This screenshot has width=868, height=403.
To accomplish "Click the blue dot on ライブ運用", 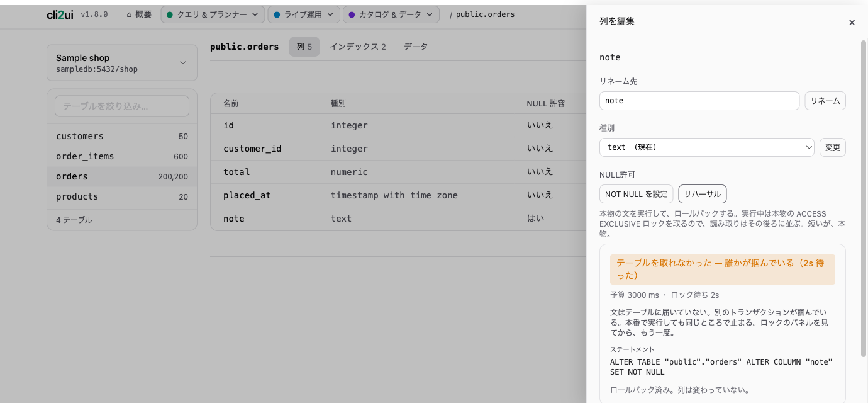I will coord(277,14).
